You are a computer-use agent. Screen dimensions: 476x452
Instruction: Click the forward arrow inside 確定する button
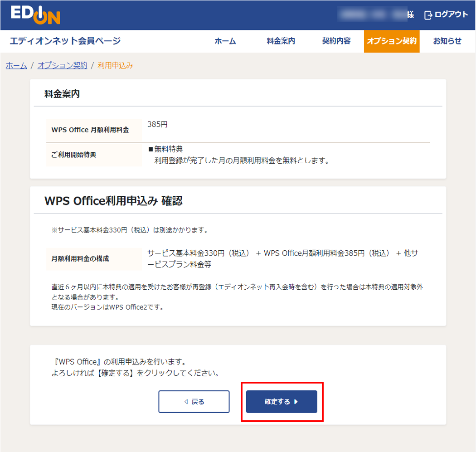point(296,402)
